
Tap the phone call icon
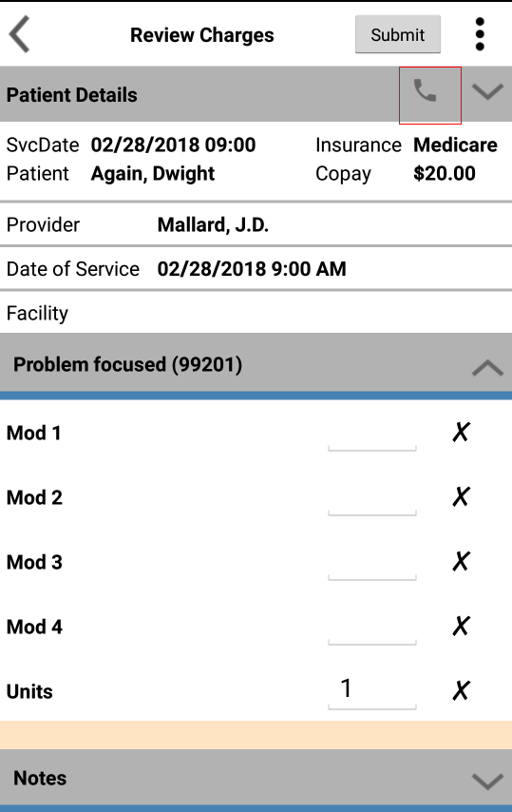coord(426,91)
